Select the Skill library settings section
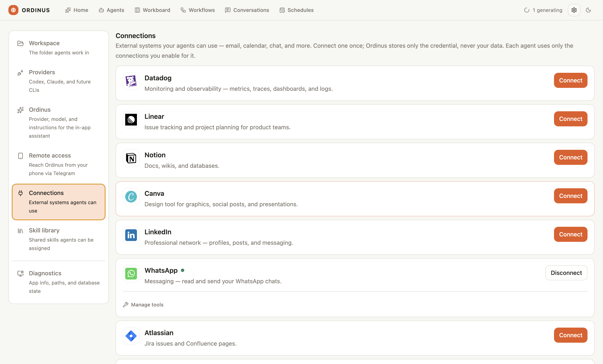The height and width of the screenshot is (364, 603). (59, 239)
